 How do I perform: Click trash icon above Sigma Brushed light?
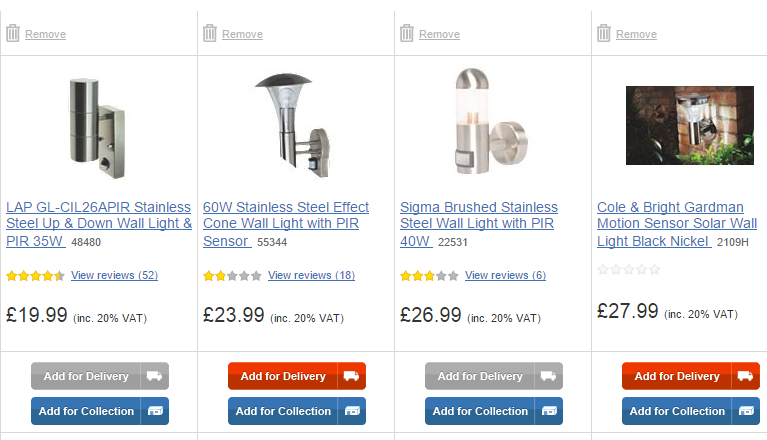[x=407, y=33]
